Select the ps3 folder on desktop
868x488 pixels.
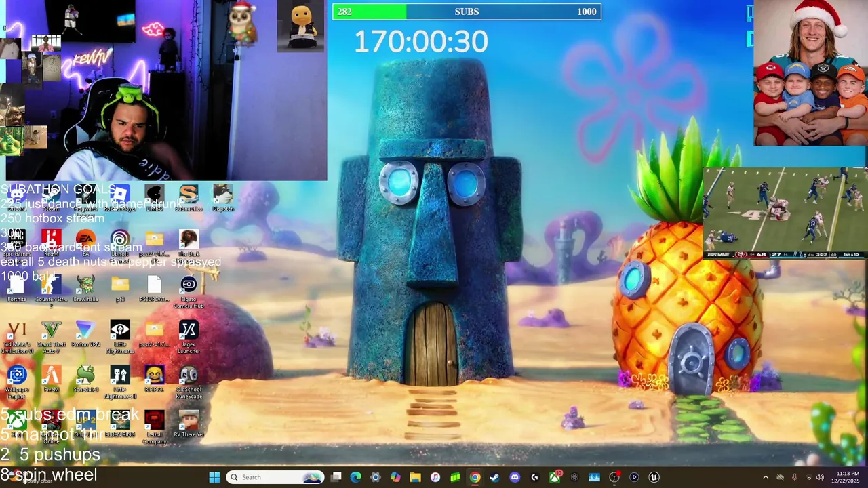click(x=120, y=289)
